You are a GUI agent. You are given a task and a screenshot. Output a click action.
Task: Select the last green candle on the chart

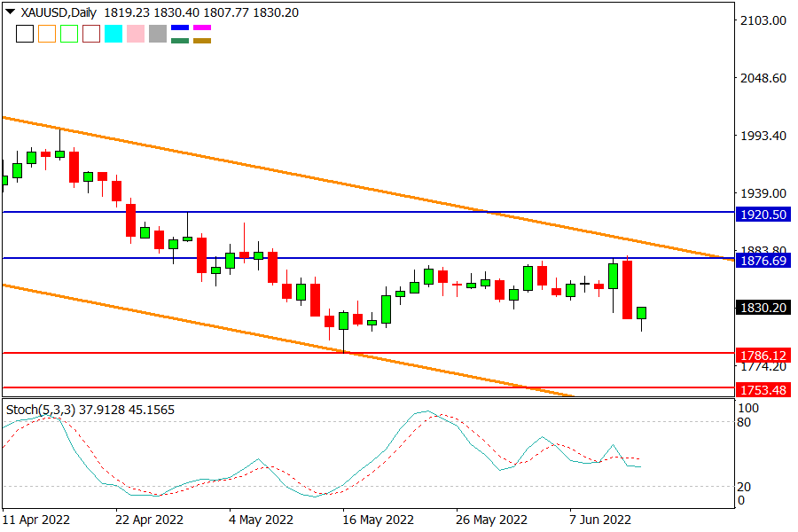point(641,313)
